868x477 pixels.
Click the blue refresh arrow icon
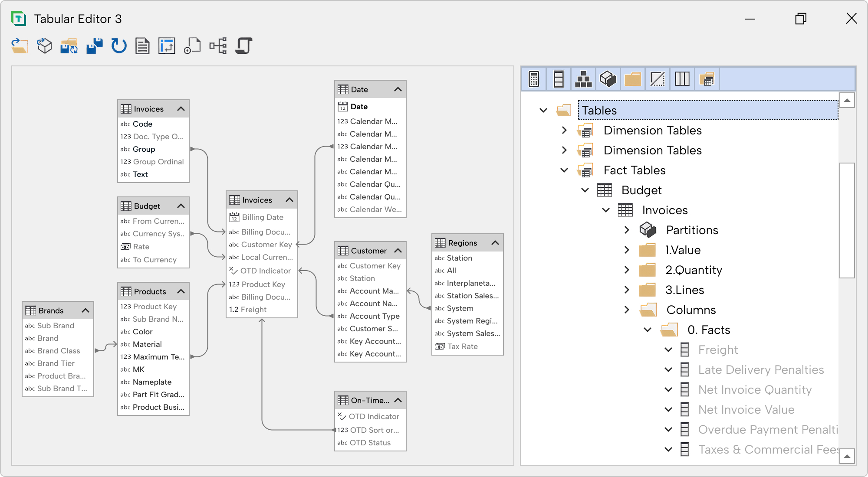pyautogui.click(x=118, y=46)
